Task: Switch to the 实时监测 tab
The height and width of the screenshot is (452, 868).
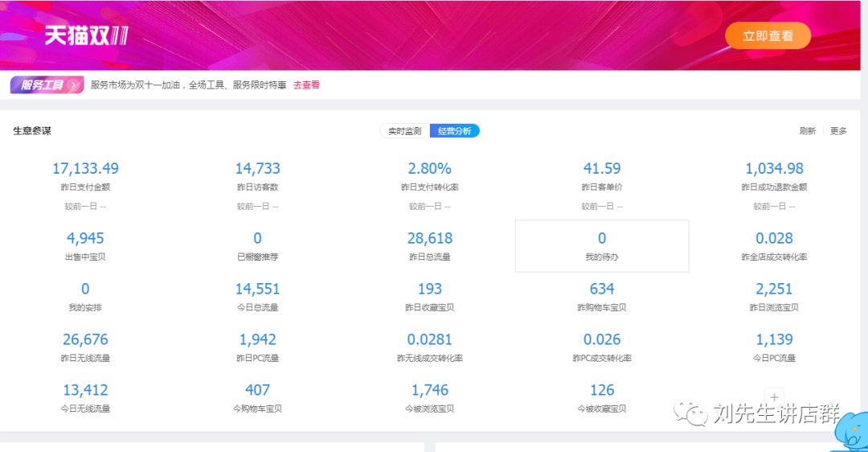Action: pos(404,131)
